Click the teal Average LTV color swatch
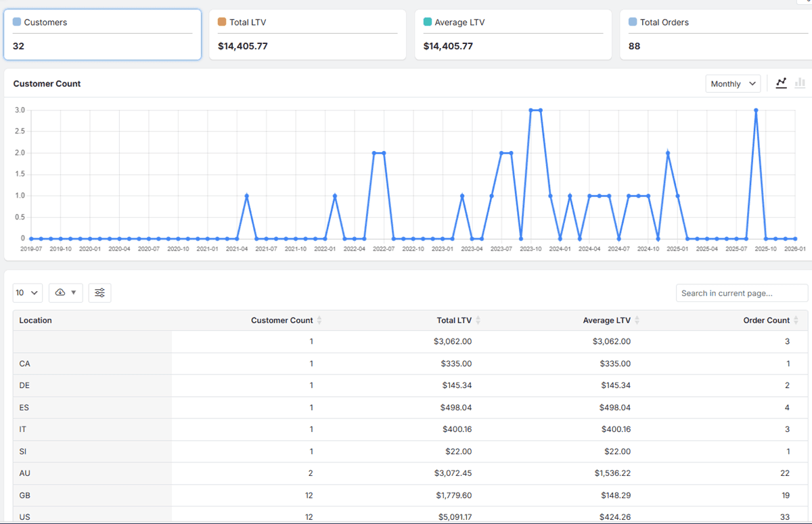 coord(428,22)
